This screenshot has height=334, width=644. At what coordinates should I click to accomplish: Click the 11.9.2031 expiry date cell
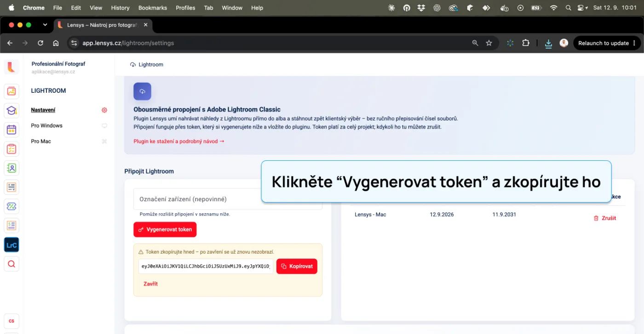pos(504,215)
